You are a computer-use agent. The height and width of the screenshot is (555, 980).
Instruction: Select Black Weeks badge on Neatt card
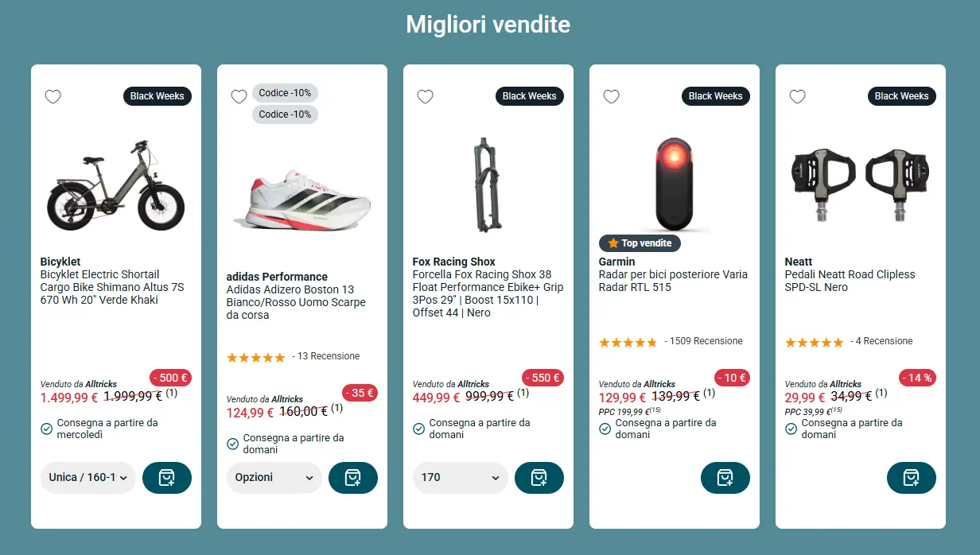901,96
